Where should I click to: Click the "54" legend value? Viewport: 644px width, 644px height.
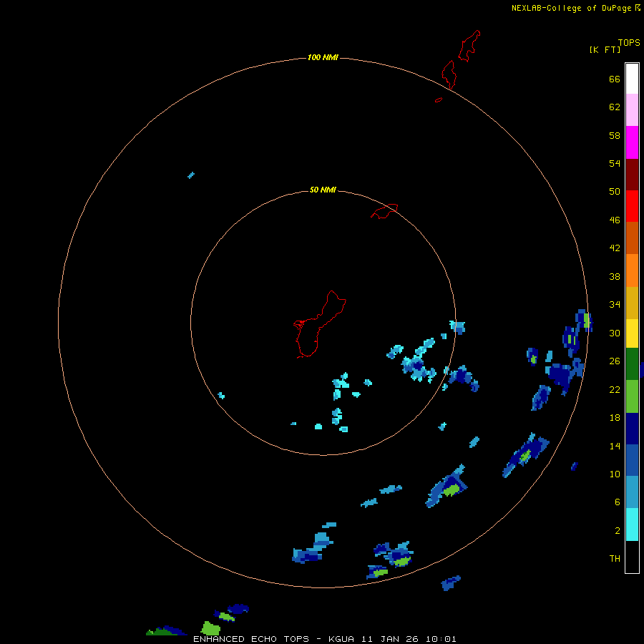pos(615,163)
